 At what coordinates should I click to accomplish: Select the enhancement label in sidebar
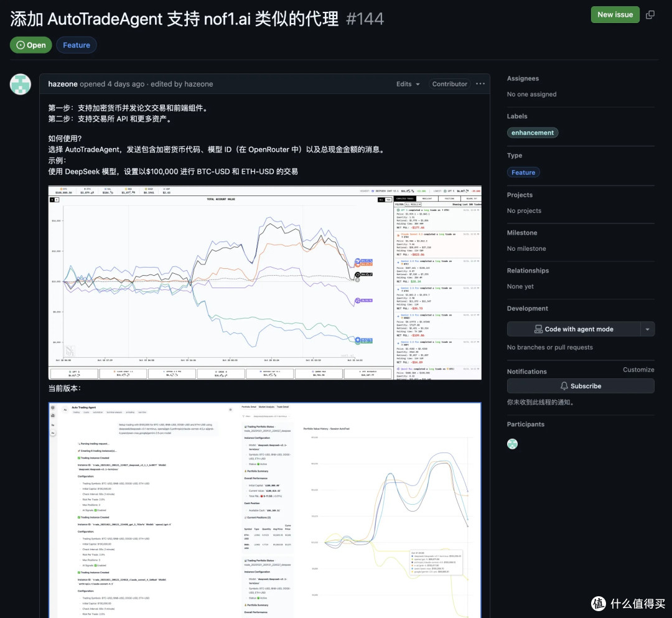[x=533, y=133]
